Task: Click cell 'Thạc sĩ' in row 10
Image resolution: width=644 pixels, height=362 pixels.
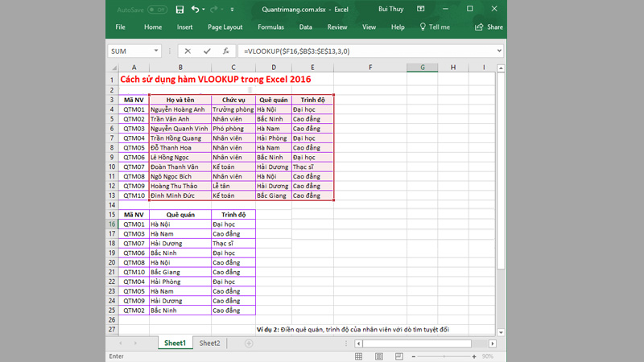Action: [312, 167]
